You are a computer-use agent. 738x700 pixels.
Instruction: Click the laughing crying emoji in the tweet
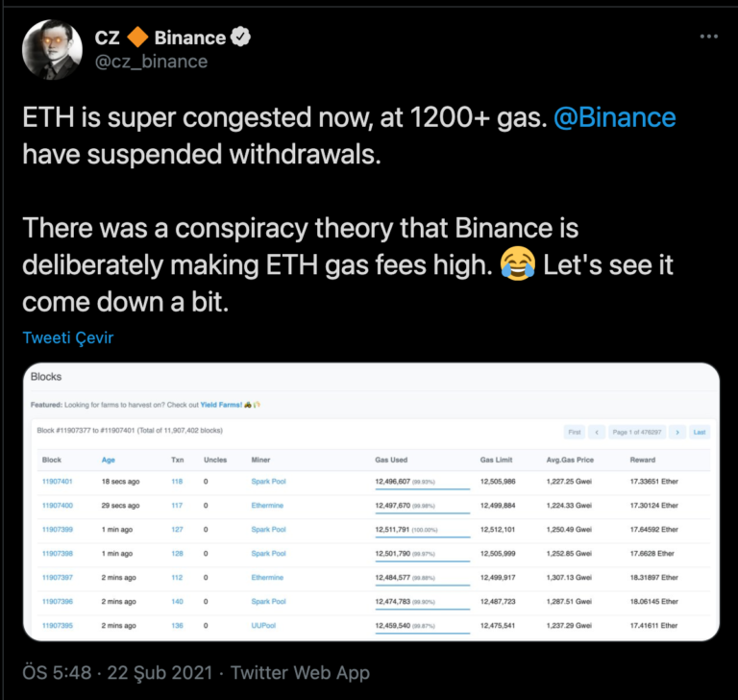click(x=518, y=263)
